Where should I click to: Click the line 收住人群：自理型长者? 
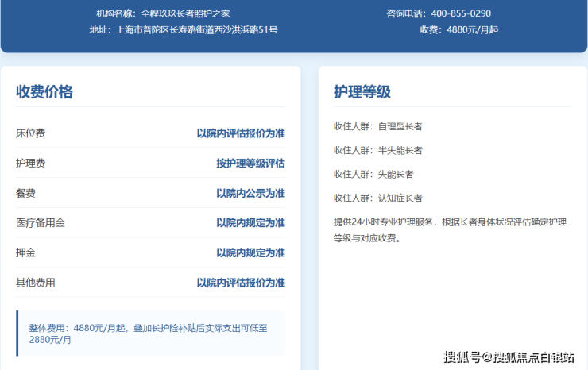click(378, 127)
